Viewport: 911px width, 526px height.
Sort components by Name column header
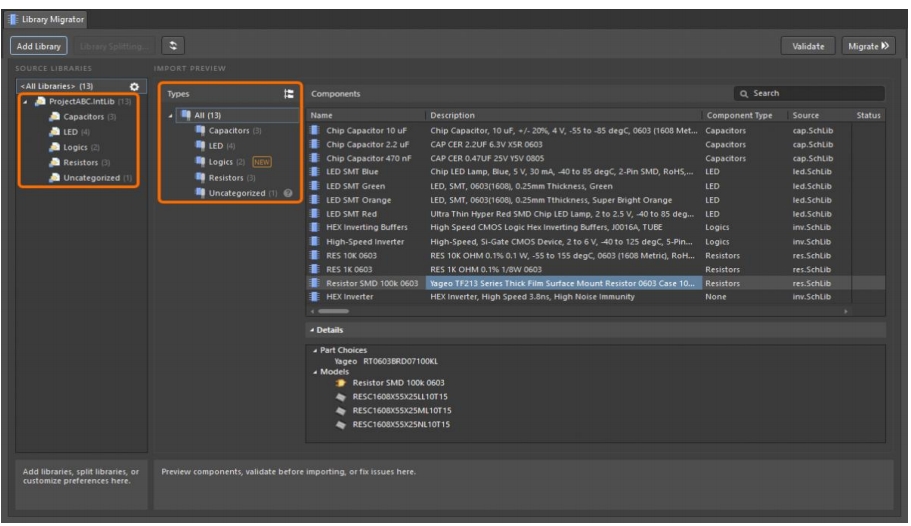(x=365, y=115)
